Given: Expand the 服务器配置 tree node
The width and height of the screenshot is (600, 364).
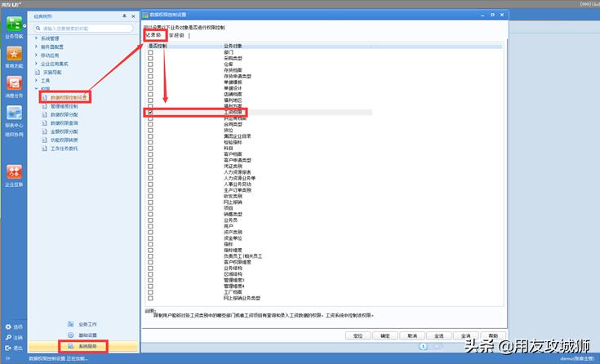Looking at the screenshot, I should point(36,47).
